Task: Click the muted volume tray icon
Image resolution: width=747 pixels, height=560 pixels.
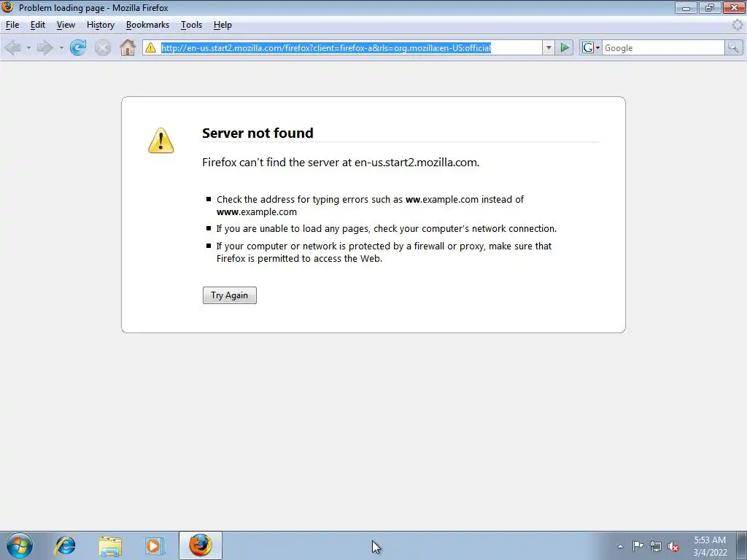Action: [673, 547]
